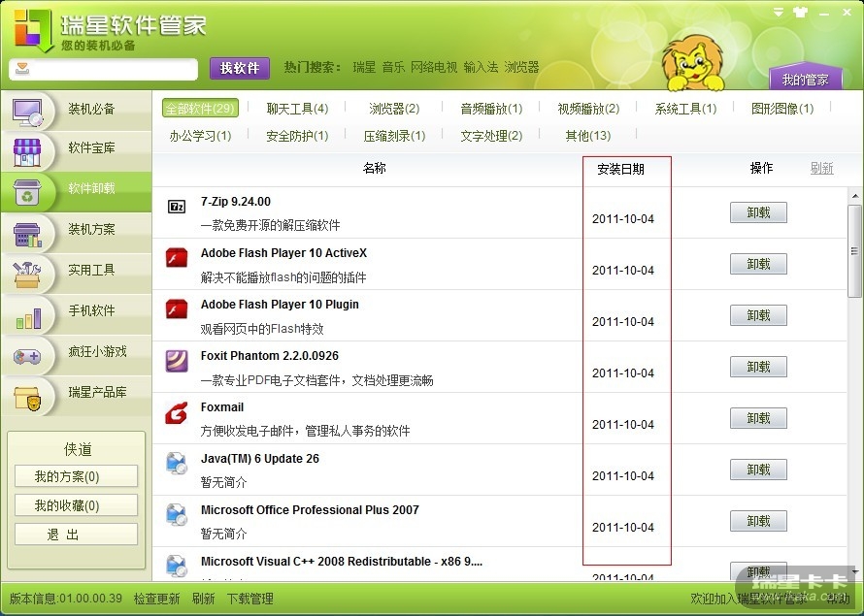This screenshot has width=864, height=616.
Task: Uninstall Adobe Flash Player 10 ActiveX
Action: pos(758,264)
